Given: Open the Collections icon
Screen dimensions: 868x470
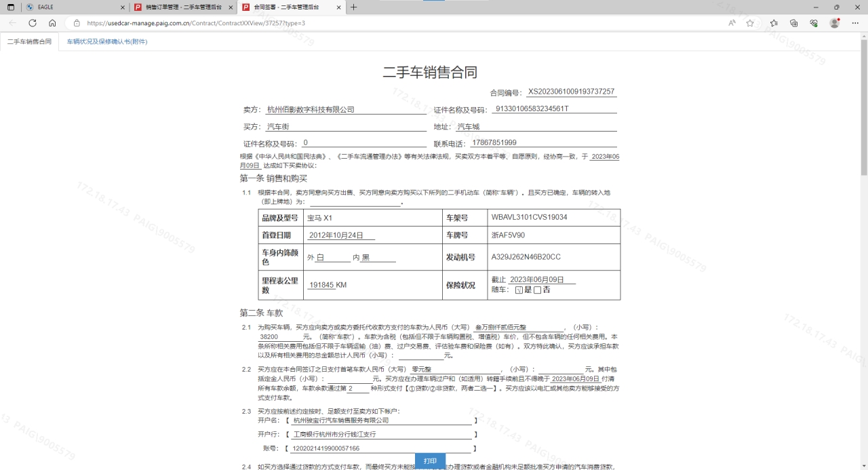Looking at the screenshot, I should pyautogui.click(x=793, y=22).
